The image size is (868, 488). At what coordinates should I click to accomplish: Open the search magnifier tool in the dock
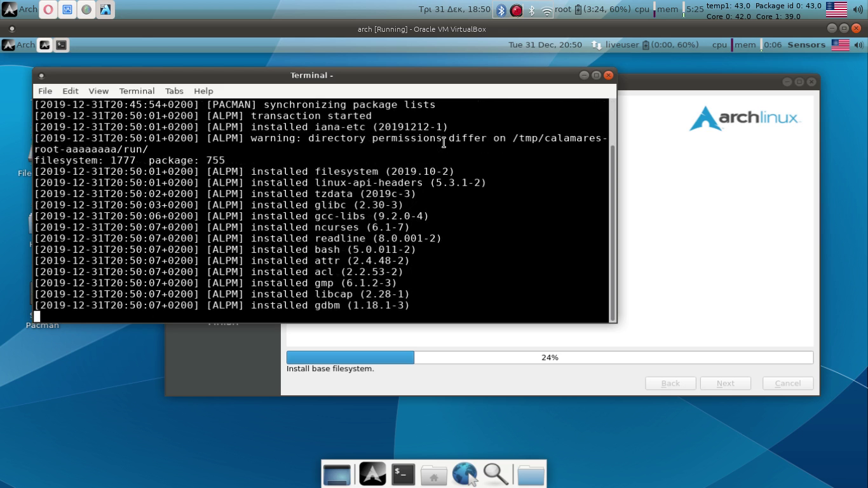(x=495, y=473)
